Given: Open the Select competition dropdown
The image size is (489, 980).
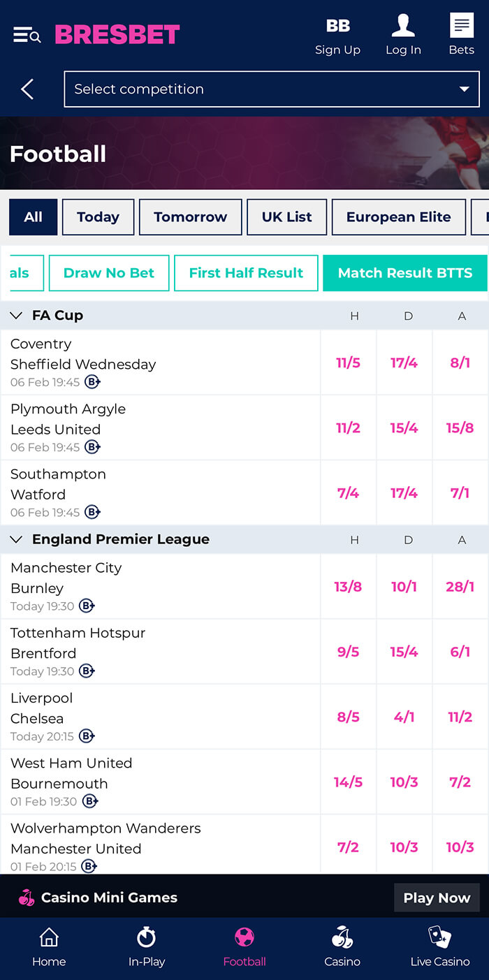Looking at the screenshot, I should (x=272, y=89).
